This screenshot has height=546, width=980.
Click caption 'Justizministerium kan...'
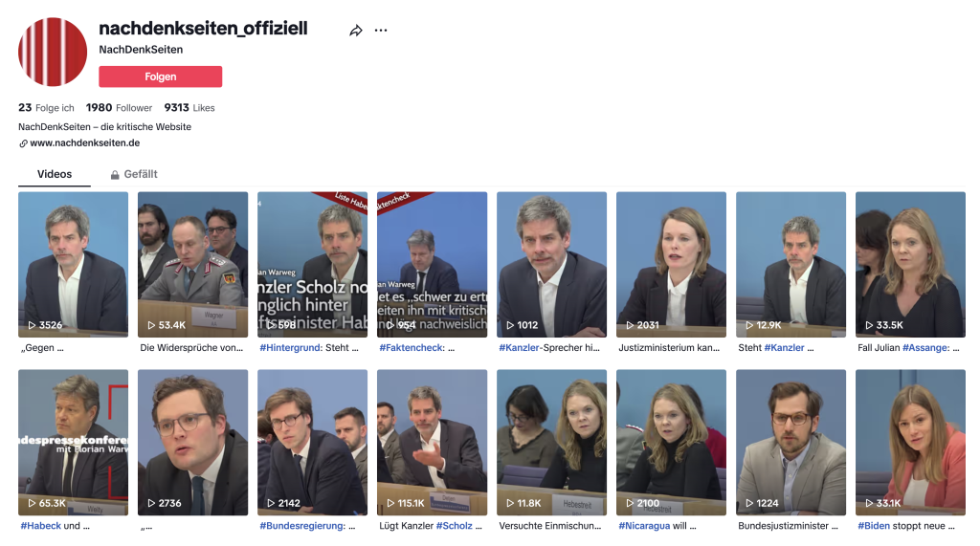(669, 348)
